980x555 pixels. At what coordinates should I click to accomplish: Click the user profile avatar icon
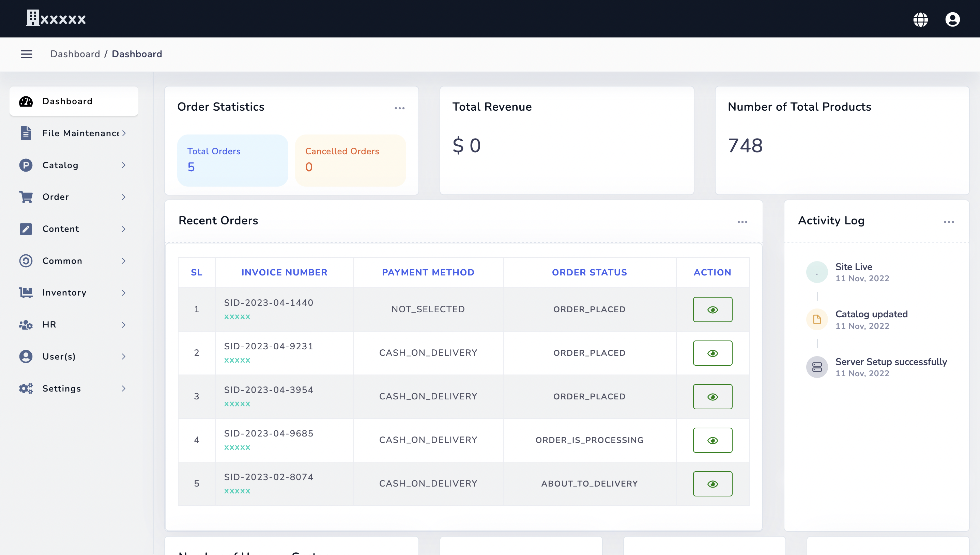pos(952,19)
